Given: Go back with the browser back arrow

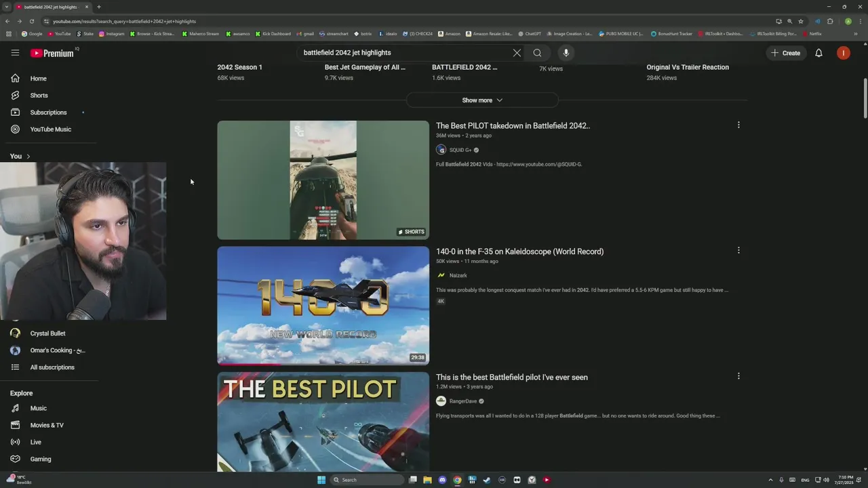Looking at the screenshot, I should (x=7, y=21).
